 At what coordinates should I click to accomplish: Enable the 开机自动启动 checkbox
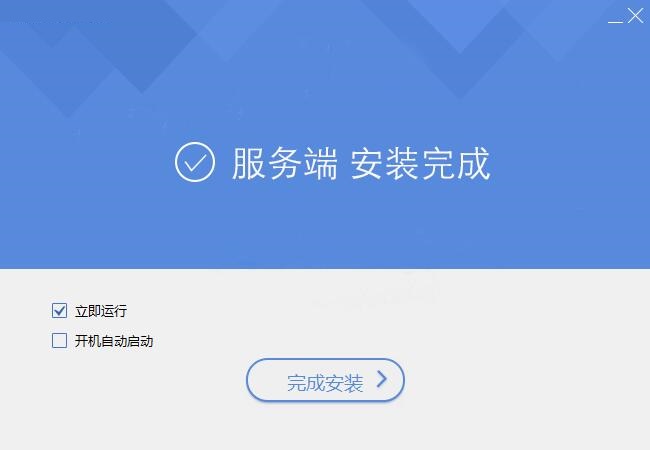point(59,341)
